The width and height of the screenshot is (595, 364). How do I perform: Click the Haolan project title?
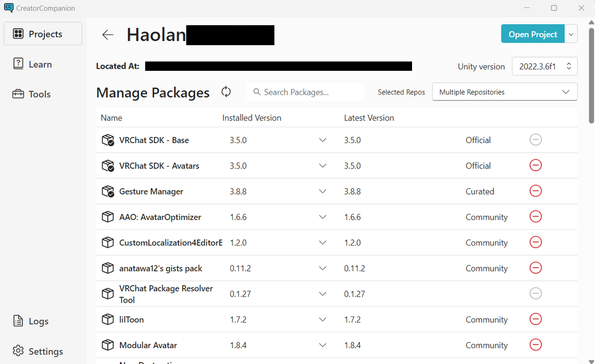tap(156, 35)
